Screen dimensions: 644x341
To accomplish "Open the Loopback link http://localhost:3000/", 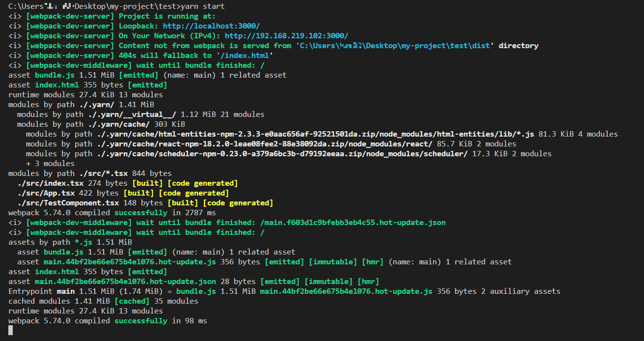I will click(x=212, y=26).
